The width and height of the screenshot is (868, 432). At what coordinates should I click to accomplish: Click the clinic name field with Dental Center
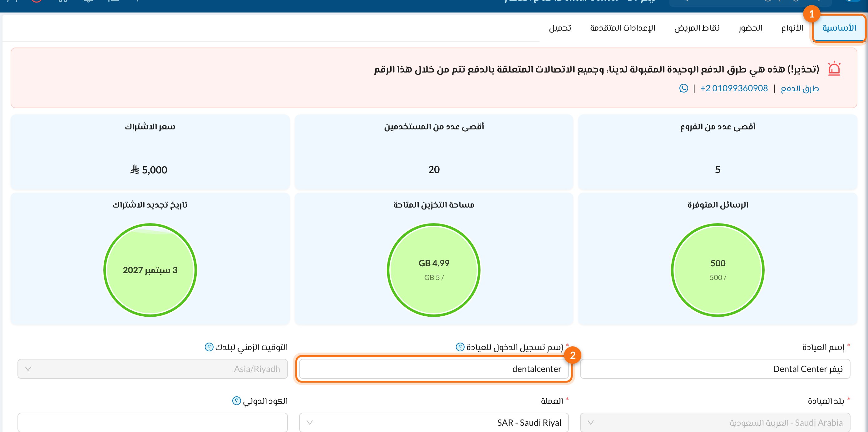pos(715,369)
